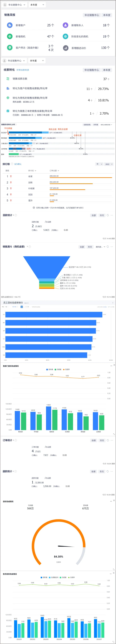Image resolution: width=116 pixels, height=644 pixels.
Task: Click the 服务部 blue 136万 bar
Action: pyautogui.click(x=49, y=418)
